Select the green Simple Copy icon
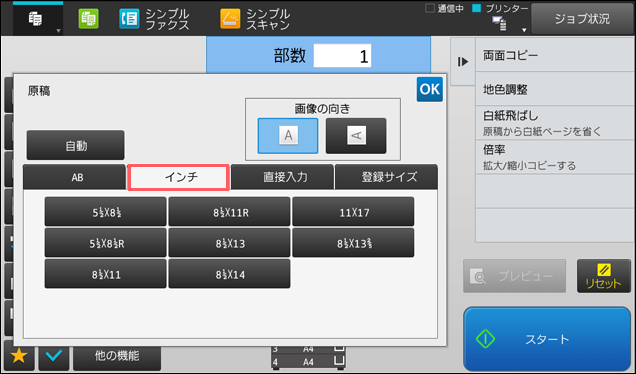Viewport: 636px width, 374px height. 88,19
